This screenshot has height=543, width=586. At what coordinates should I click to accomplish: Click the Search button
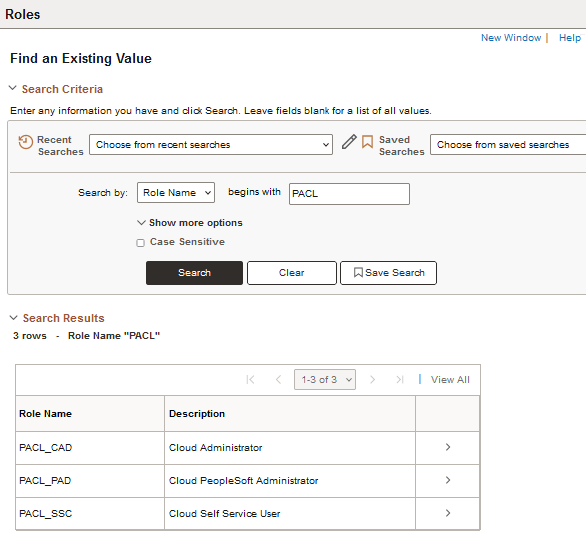(194, 273)
